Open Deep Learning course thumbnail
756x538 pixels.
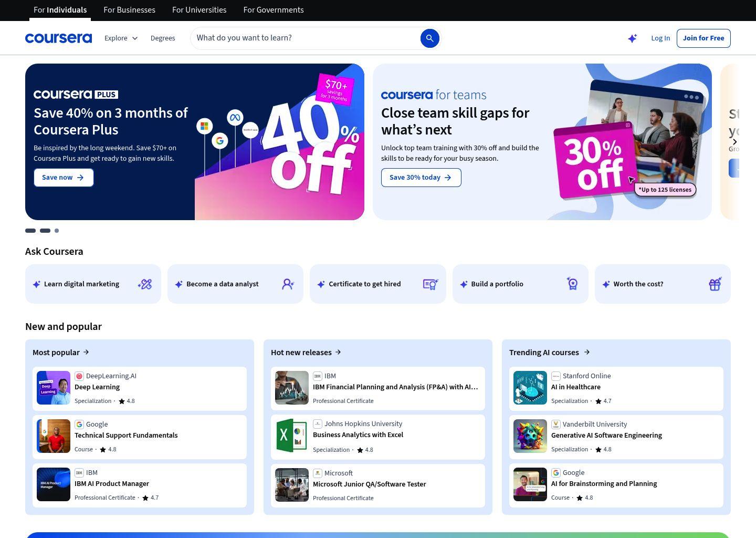54,388
